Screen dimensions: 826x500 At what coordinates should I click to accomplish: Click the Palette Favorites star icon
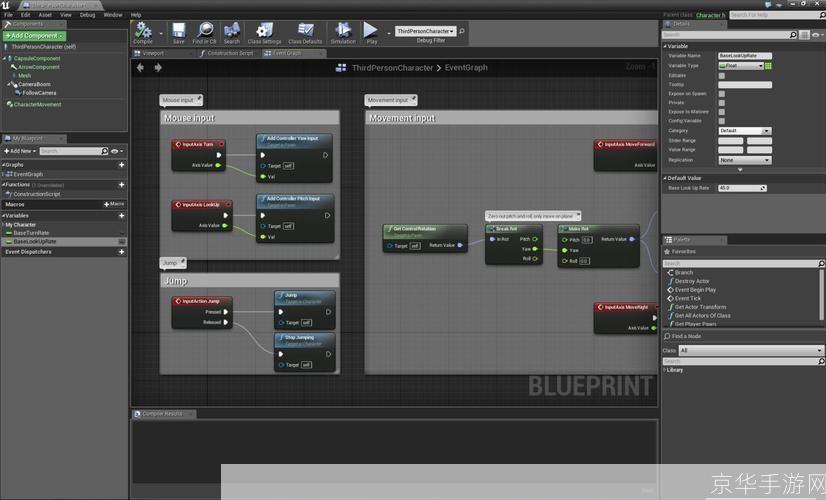coord(667,252)
